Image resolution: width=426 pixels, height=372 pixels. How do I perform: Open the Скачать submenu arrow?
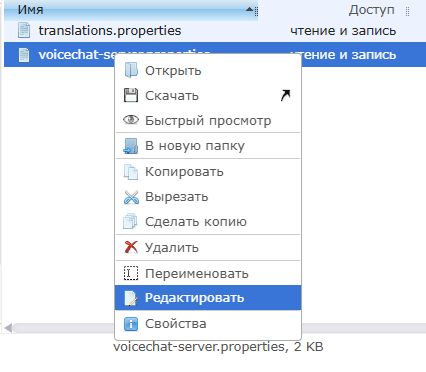point(285,95)
